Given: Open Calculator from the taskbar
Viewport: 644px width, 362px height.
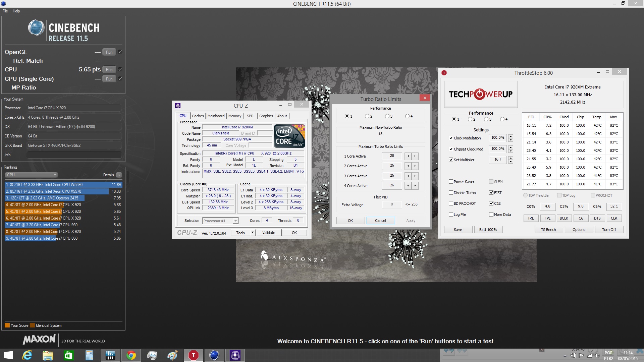Looking at the screenshot, I should [x=90, y=355].
